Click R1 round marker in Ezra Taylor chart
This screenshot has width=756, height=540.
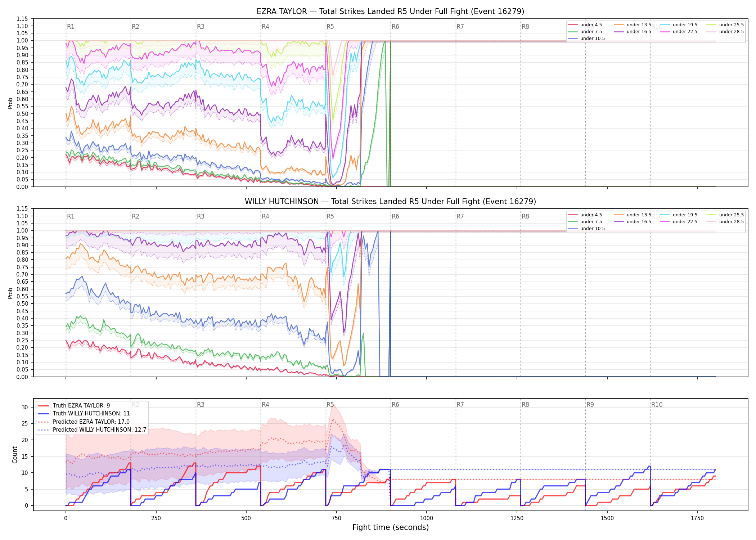coord(71,27)
